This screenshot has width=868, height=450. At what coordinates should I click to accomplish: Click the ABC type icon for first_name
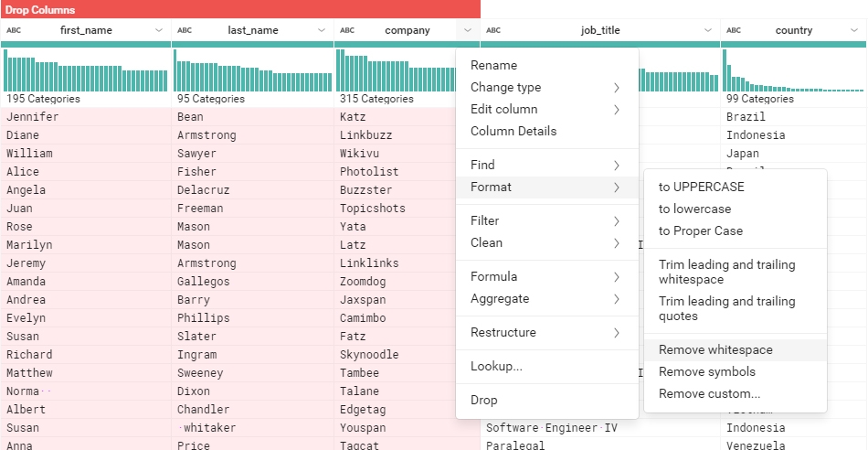(14, 30)
